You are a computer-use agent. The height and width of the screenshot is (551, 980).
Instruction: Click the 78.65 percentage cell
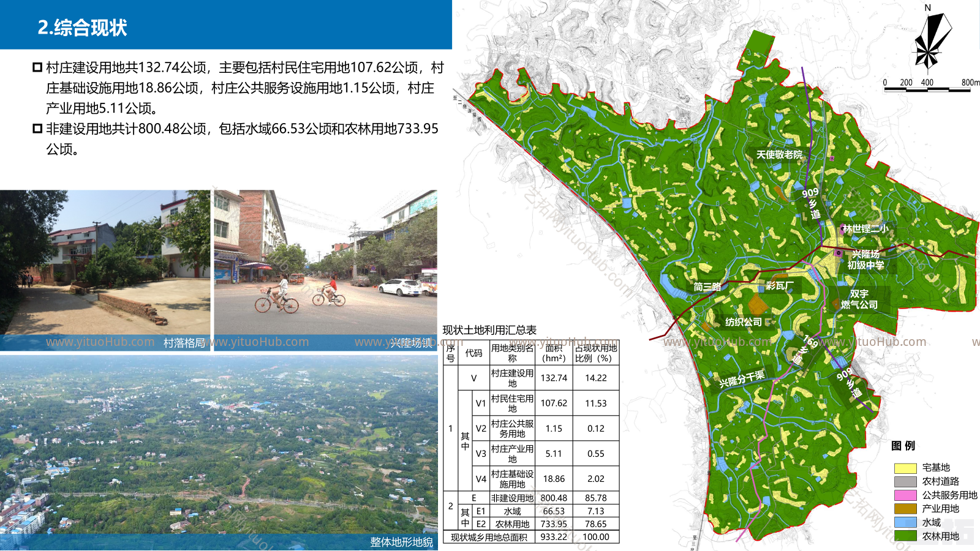pos(596,524)
